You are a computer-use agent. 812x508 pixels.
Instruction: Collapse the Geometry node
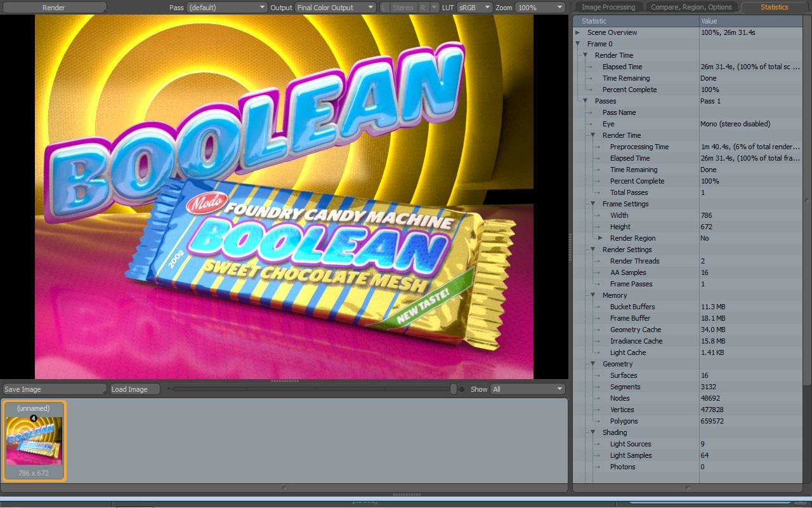pos(593,364)
